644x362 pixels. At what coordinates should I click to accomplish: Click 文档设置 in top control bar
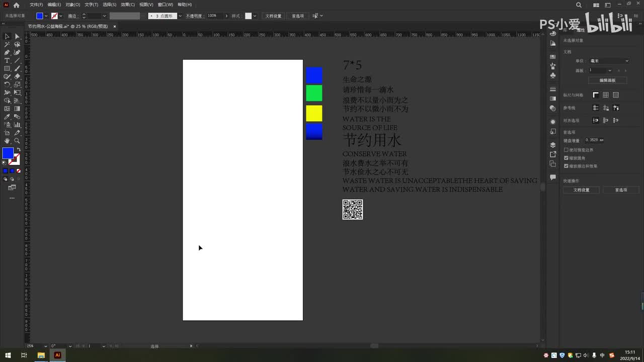[274, 16]
